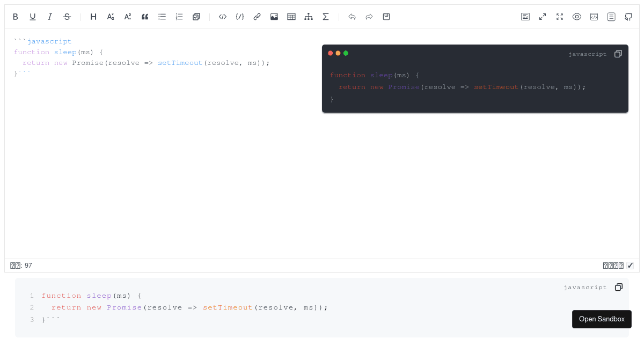
Task: Toggle bold formatting
Action: point(15,17)
